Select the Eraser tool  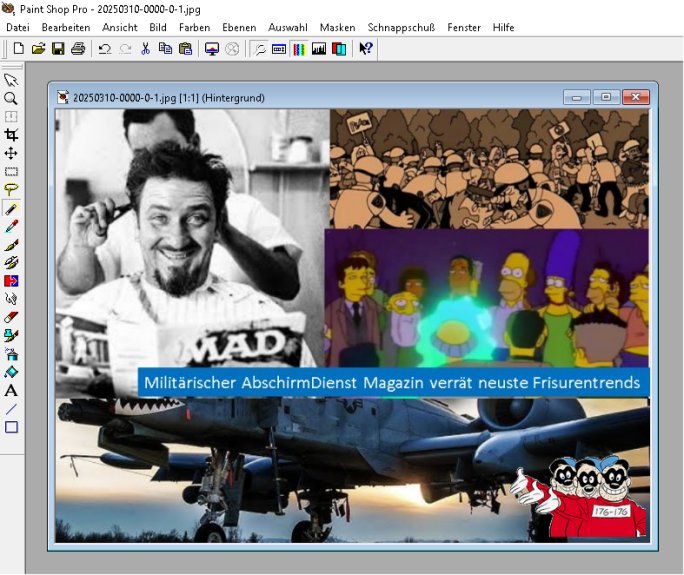11,316
